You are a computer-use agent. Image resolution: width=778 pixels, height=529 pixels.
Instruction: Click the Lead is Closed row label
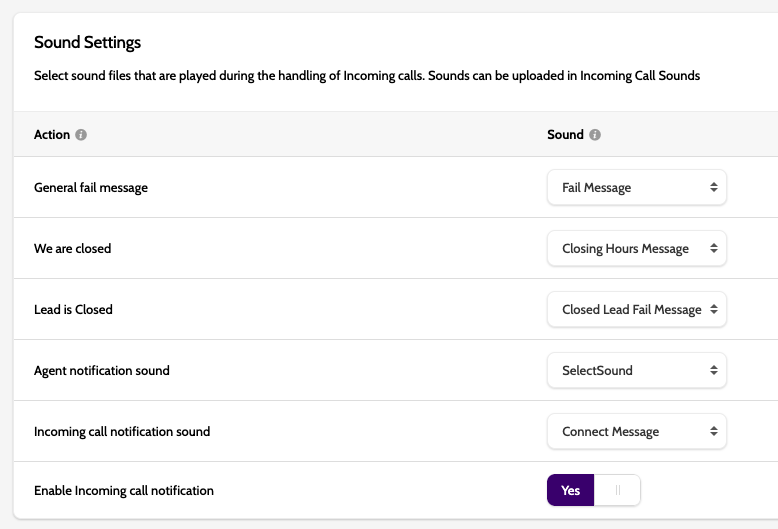pyautogui.click(x=73, y=309)
